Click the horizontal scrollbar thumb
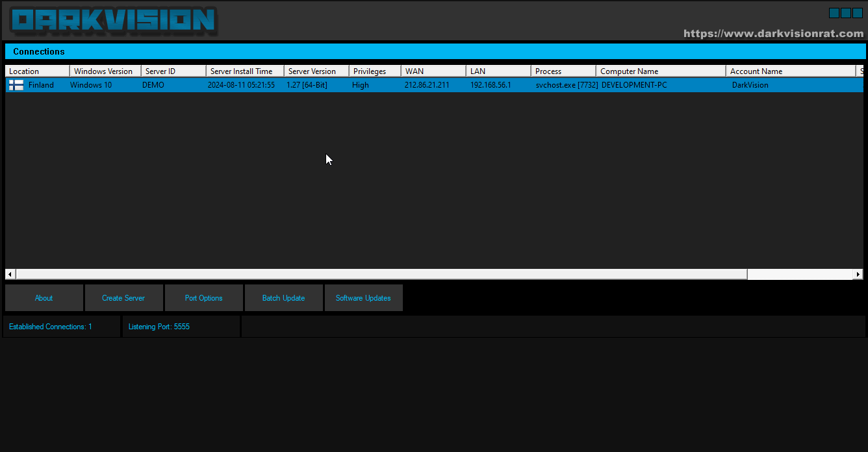This screenshot has width=868, height=452. [381, 274]
